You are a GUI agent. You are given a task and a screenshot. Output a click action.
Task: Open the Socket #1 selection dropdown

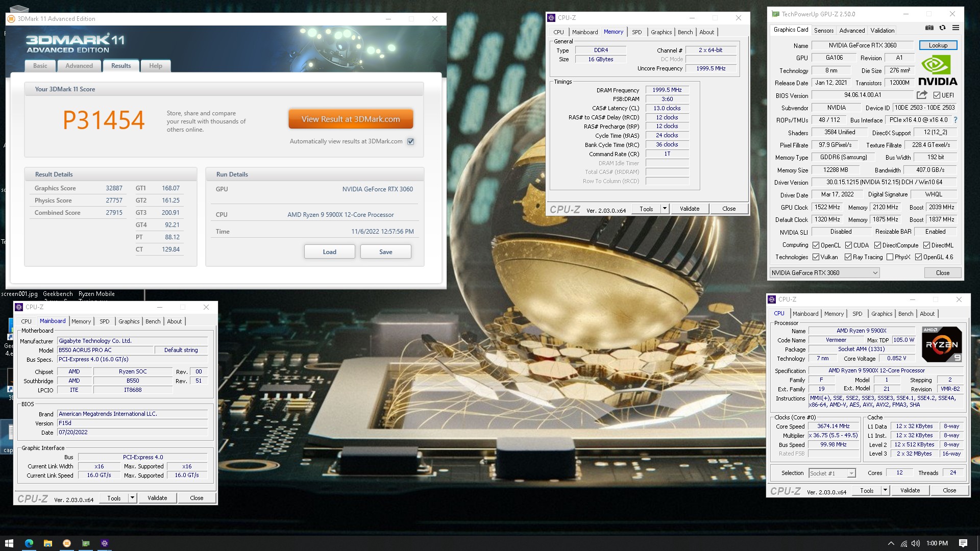832,473
